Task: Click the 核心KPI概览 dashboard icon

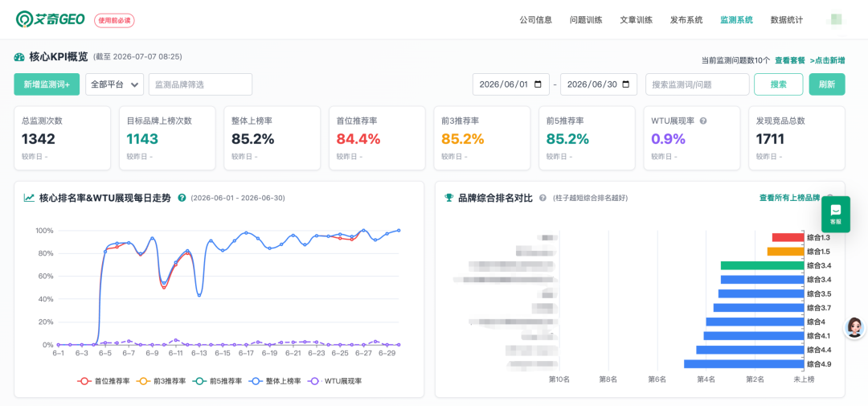Action: coord(19,57)
